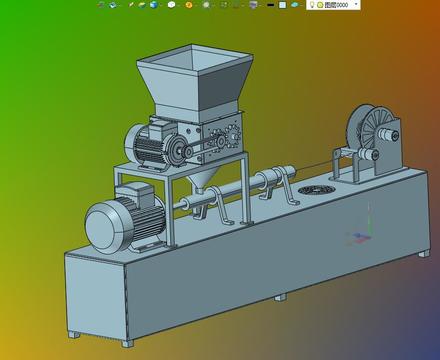
Task: Click the gray magnifier zoom icon
Action: click(206, 5)
